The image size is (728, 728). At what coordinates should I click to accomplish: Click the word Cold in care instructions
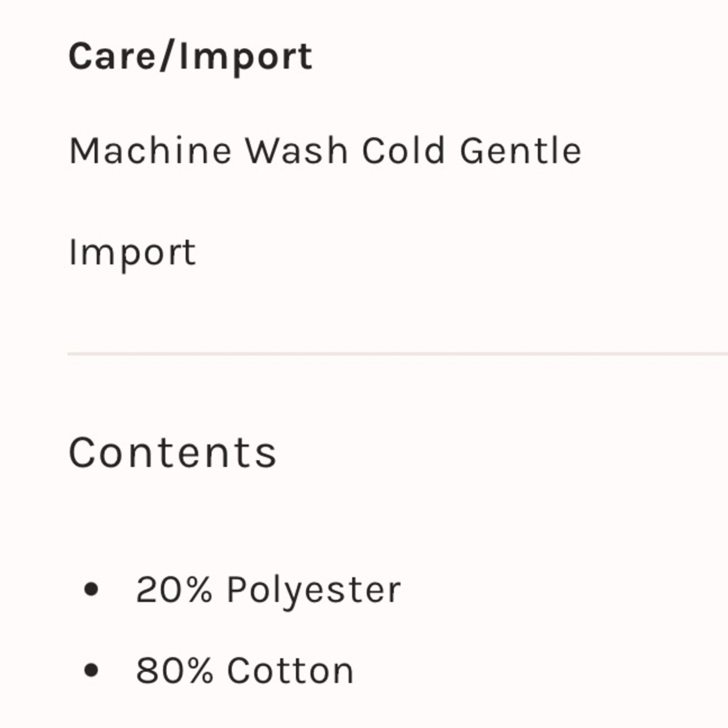pos(403,151)
